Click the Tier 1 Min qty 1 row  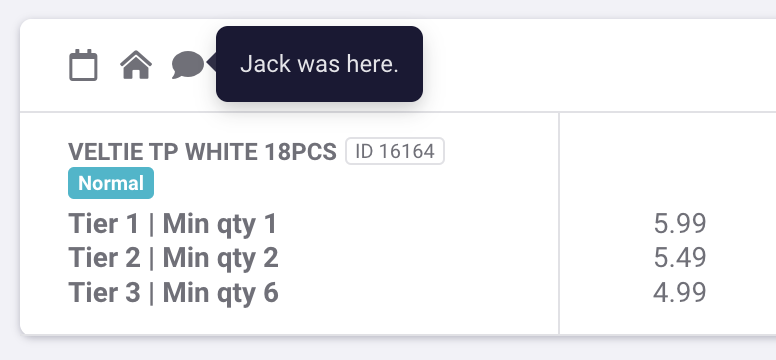[x=173, y=224]
